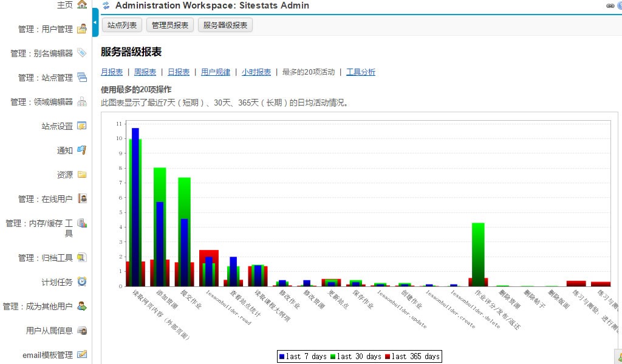Click the 计划任务 clock icon
This screenshot has width=622, height=364.
tap(82, 282)
